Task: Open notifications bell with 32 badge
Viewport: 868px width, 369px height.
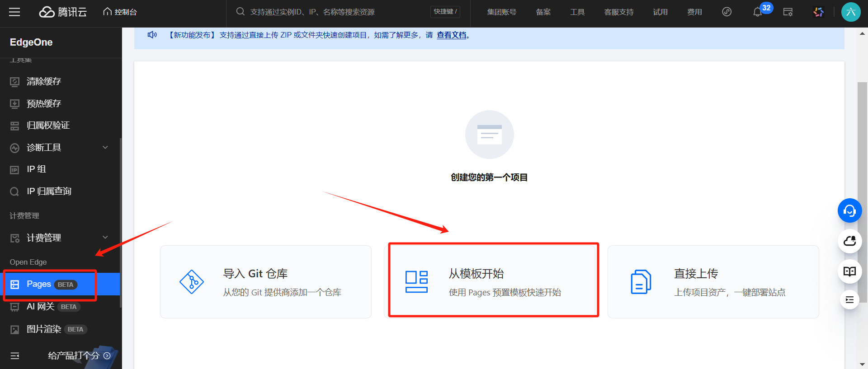Action: pos(757,12)
